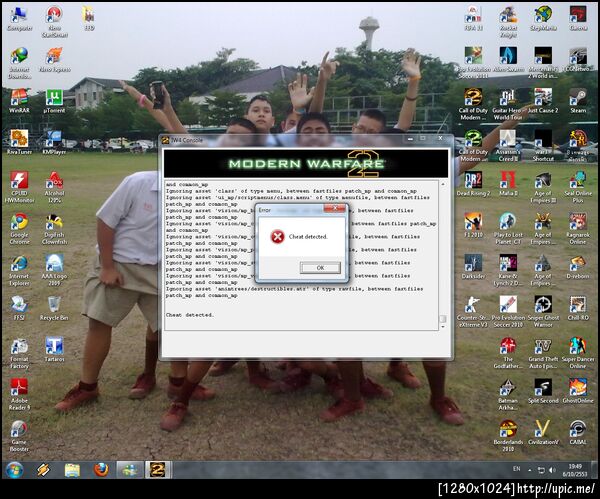The height and width of the screenshot is (499, 600).
Task: Select the Ragnarok Online shortcut
Action: pos(578,228)
